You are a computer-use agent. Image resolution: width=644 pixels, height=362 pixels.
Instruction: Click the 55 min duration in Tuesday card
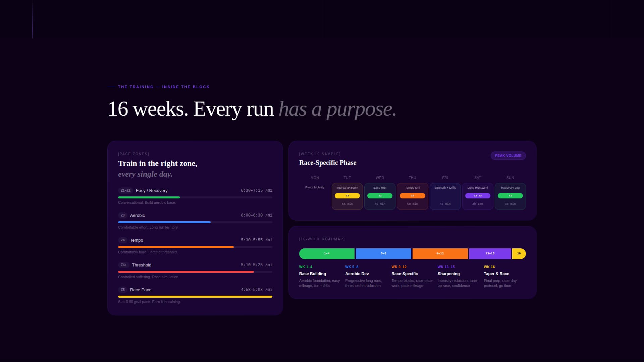347,204
